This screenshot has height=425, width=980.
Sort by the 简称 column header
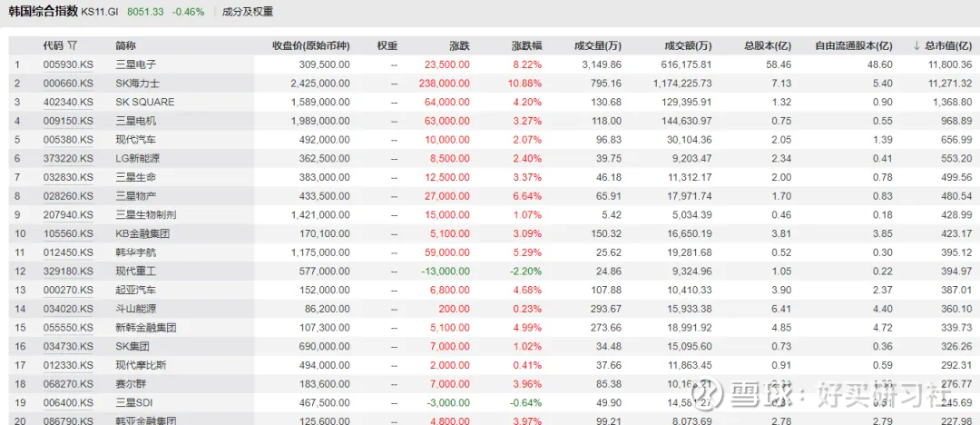(x=125, y=45)
